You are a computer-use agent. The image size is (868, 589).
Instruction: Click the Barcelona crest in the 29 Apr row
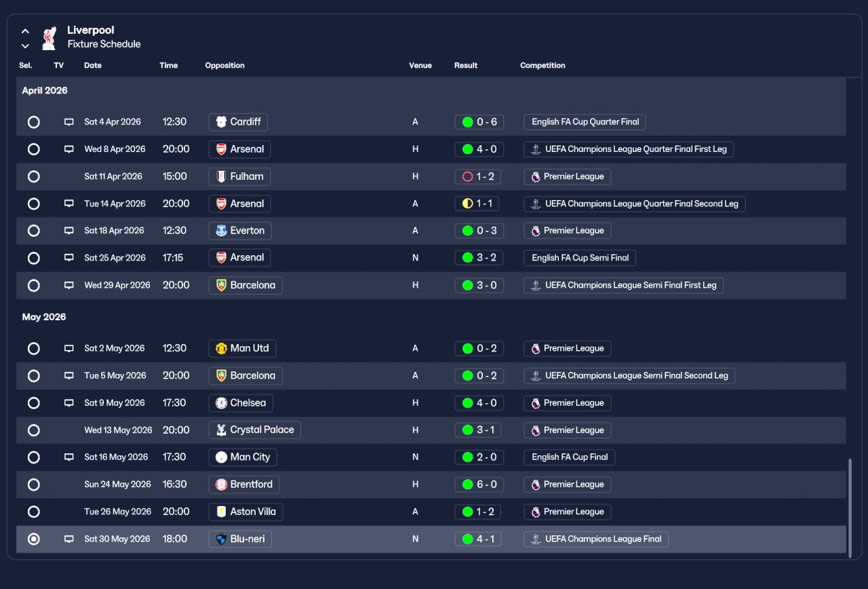click(x=221, y=286)
